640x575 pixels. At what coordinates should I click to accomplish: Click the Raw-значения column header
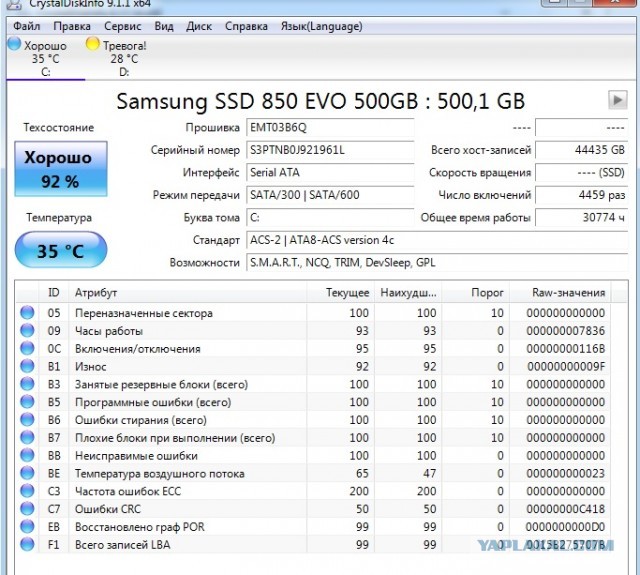click(x=560, y=293)
